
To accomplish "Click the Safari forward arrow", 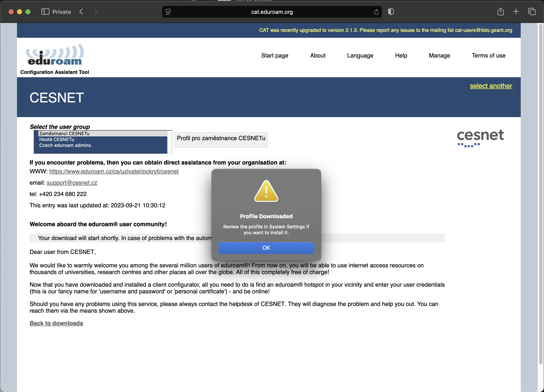I will click(x=96, y=12).
